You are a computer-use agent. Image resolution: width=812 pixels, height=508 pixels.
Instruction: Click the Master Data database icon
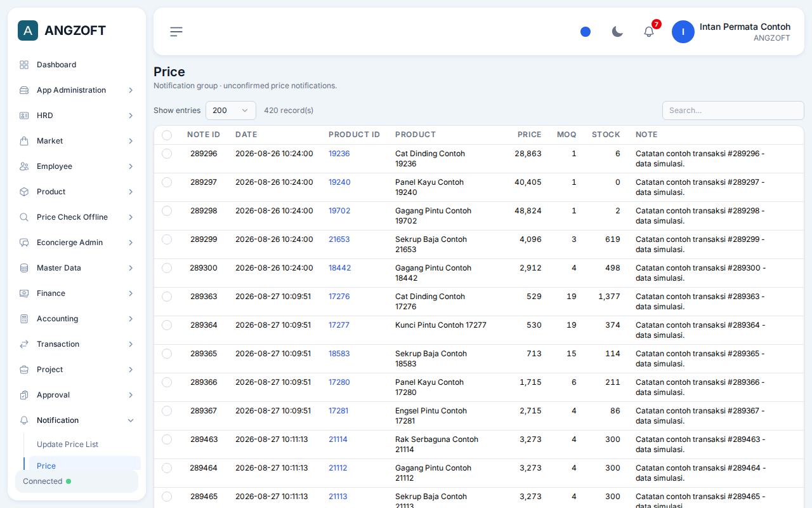click(x=24, y=268)
